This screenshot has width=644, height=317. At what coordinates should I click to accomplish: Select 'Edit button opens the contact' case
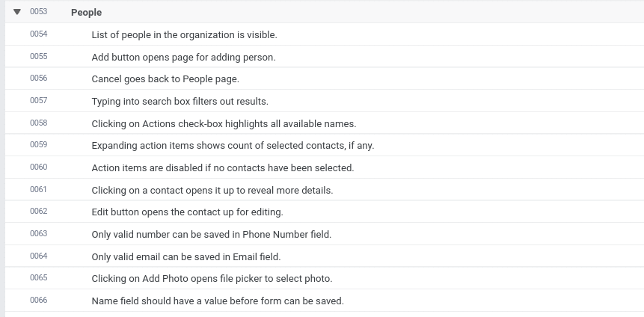coord(187,212)
